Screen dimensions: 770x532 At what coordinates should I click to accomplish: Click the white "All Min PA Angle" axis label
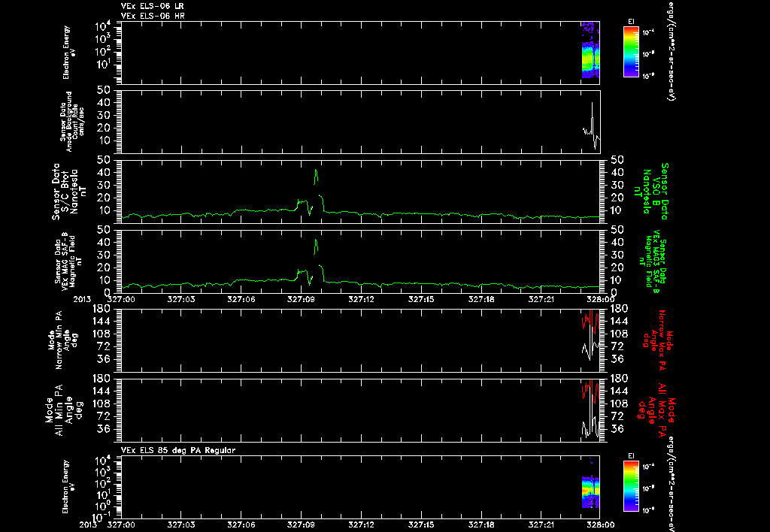pyautogui.click(x=65, y=410)
